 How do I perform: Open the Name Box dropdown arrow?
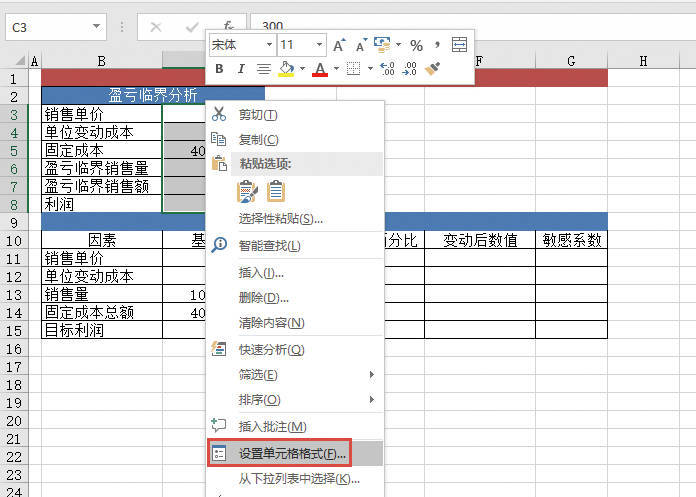[96, 27]
